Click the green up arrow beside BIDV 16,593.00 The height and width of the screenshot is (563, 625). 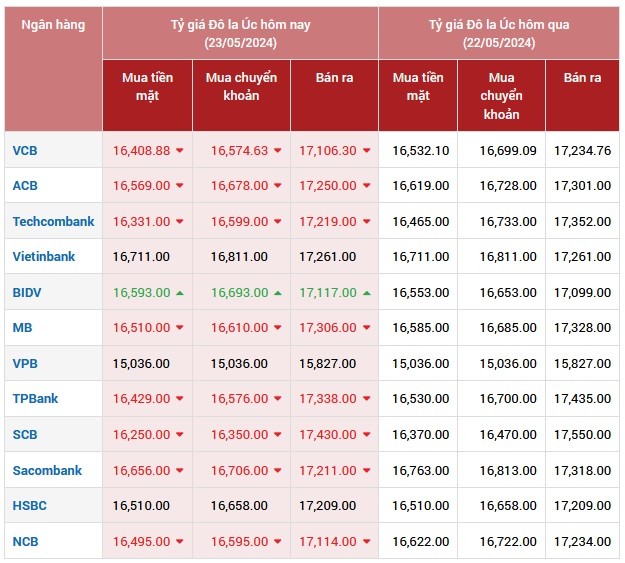pyautogui.click(x=180, y=293)
